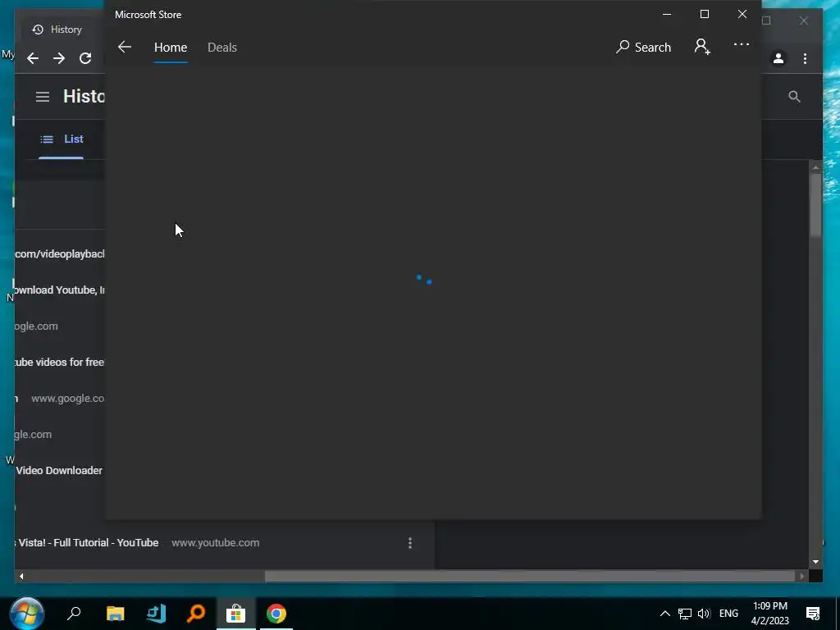Open taskbar search magnifier
The width and height of the screenshot is (840, 630).
click(x=74, y=614)
